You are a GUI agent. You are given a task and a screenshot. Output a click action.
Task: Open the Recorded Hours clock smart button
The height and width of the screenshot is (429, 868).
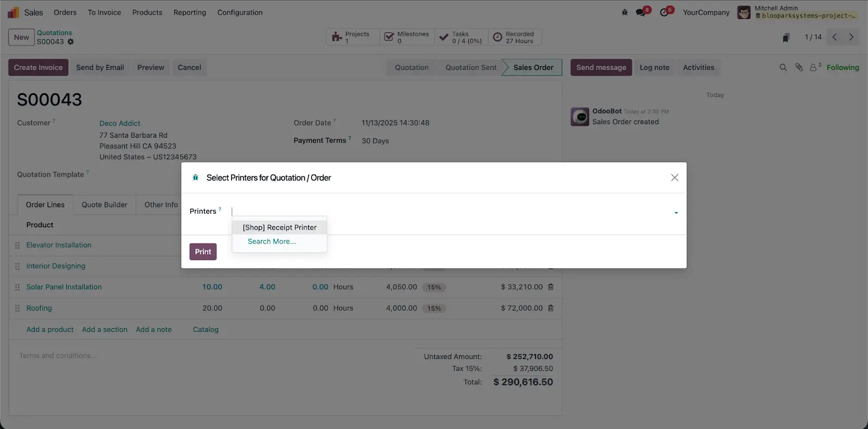pos(515,37)
